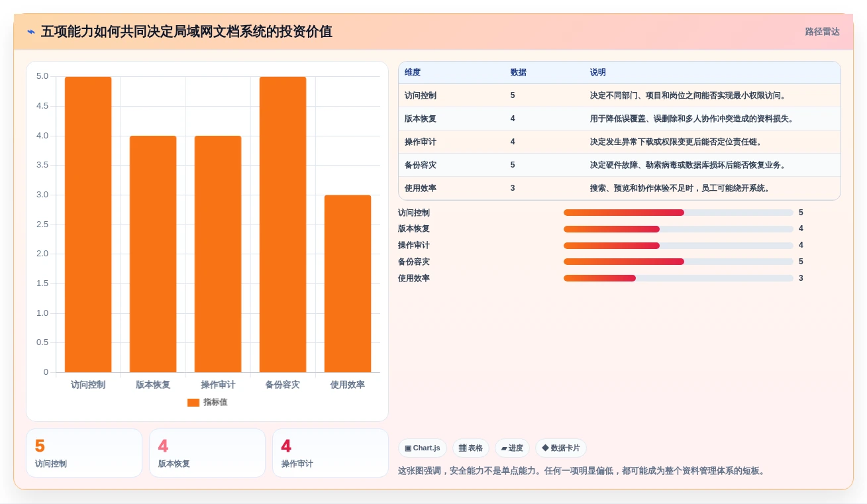The height and width of the screenshot is (504, 867).
Task: Click the 使用效率 progress bar
Action: [678, 278]
